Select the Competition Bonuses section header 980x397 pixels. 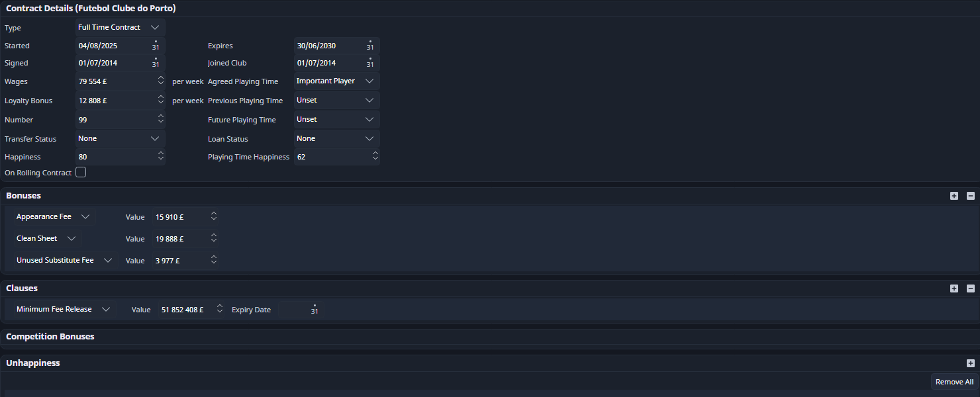pos(50,337)
